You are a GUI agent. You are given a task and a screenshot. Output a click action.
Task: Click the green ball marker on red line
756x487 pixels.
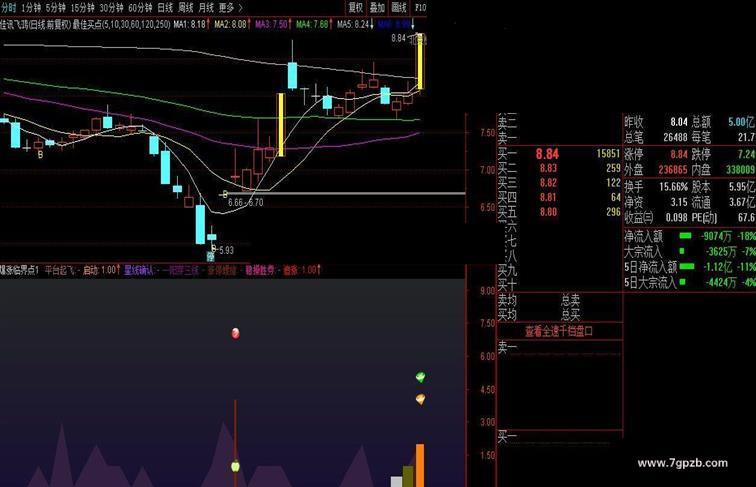point(235,466)
